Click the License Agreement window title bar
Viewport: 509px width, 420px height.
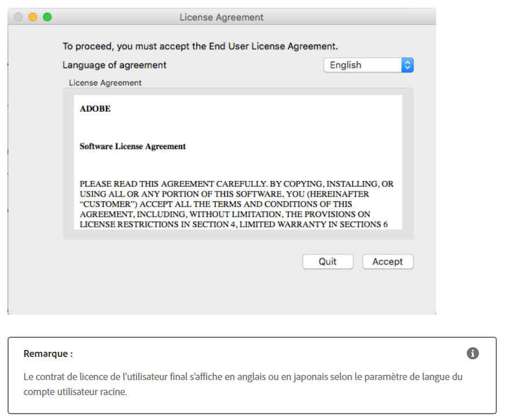[x=222, y=17]
